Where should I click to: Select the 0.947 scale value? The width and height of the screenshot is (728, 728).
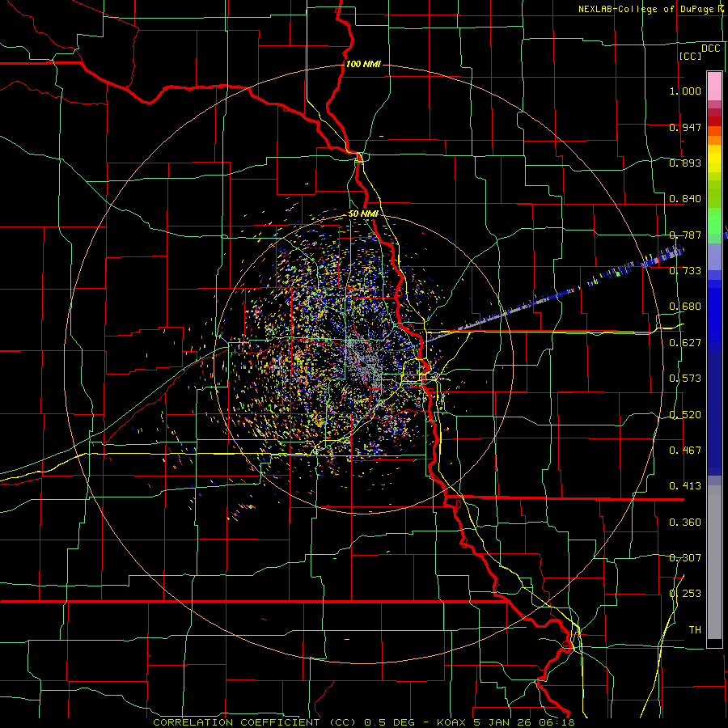(685, 127)
